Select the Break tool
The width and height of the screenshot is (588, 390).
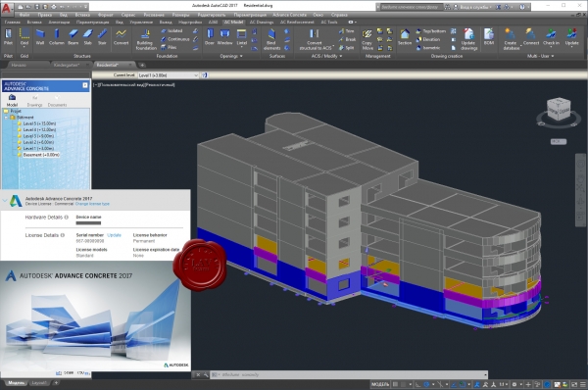(x=347, y=39)
